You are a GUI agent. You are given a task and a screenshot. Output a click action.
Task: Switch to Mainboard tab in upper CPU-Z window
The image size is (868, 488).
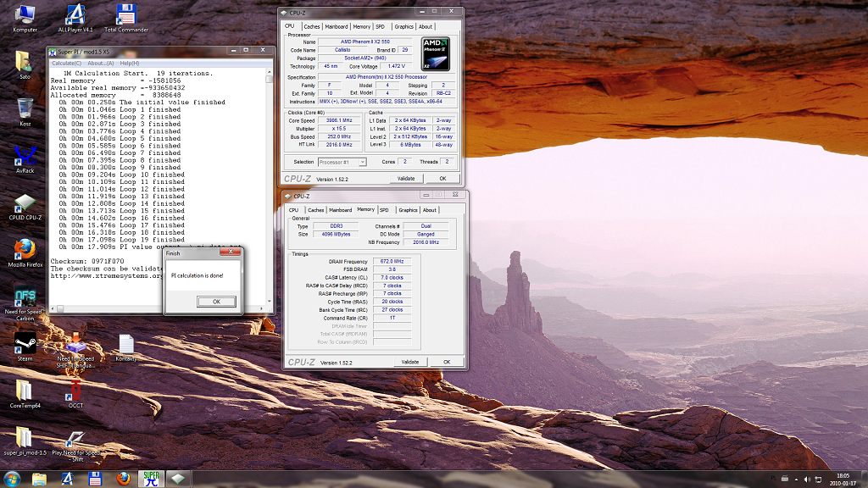(x=337, y=26)
